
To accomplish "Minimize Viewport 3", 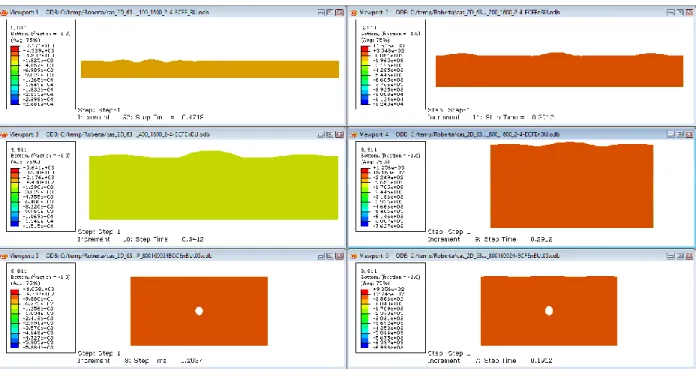I will 321,134.
